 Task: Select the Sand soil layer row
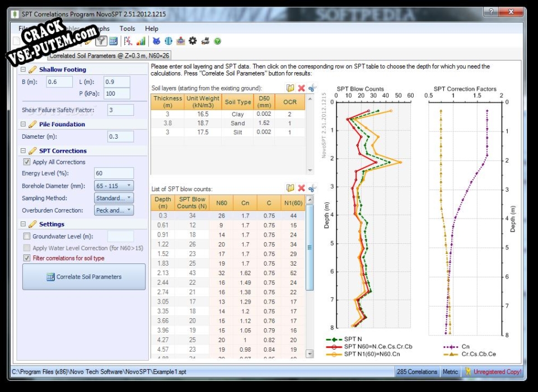click(228, 123)
